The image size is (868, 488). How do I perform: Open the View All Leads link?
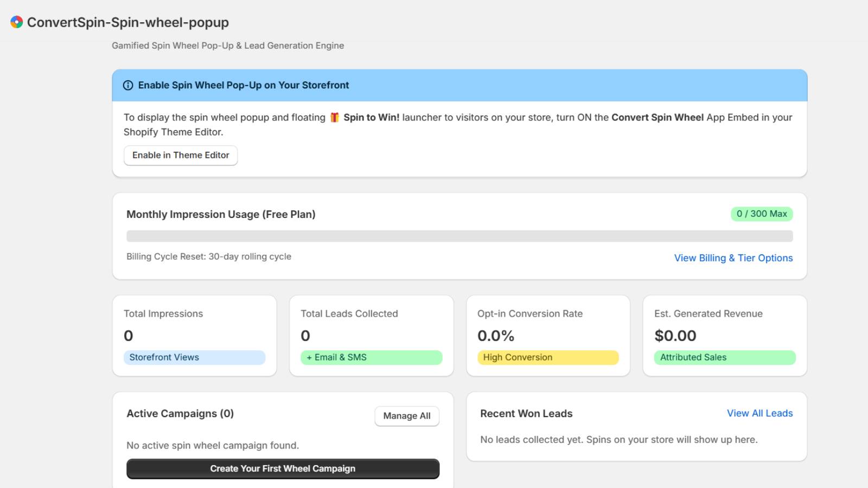click(759, 413)
